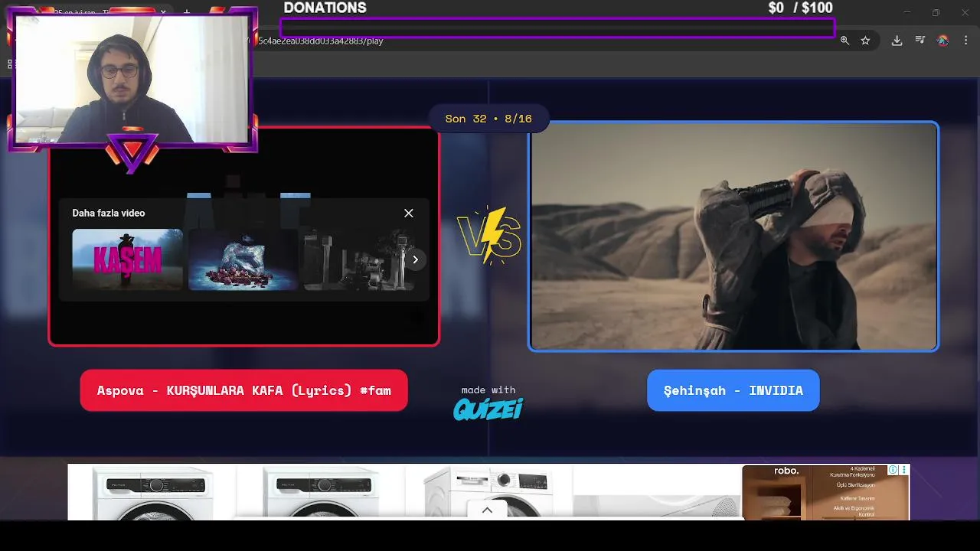The width and height of the screenshot is (980, 551).
Task: Click the 'Son 32 • 8/16' round label
Action: point(488,119)
